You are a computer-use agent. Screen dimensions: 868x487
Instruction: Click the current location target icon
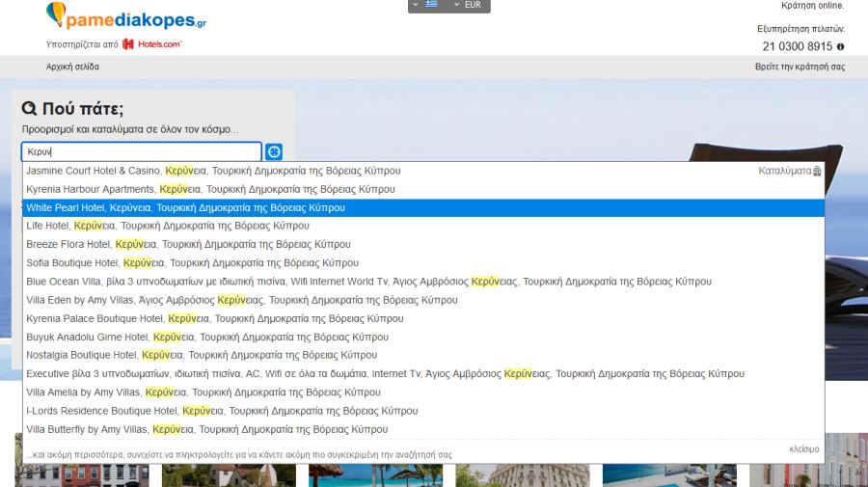pyautogui.click(x=274, y=151)
